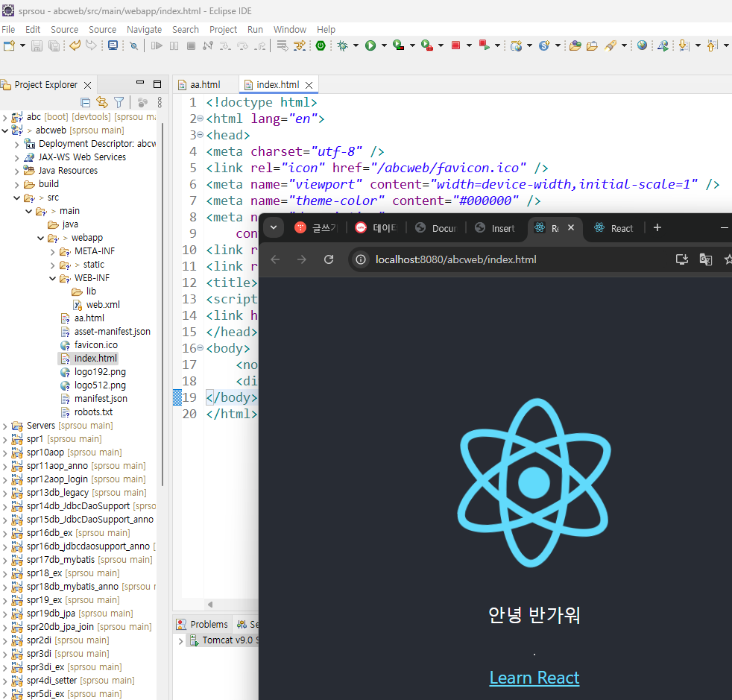The width and height of the screenshot is (732, 700).
Task: Open the Run configurations dropdown arrow
Action: (384, 45)
